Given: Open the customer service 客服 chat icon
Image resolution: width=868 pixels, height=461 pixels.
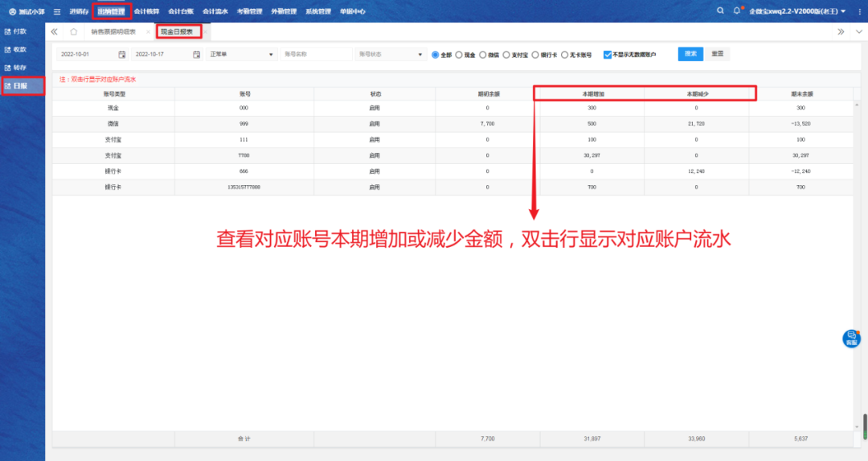Looking at the screenshot, I should [x=851, y=338].
